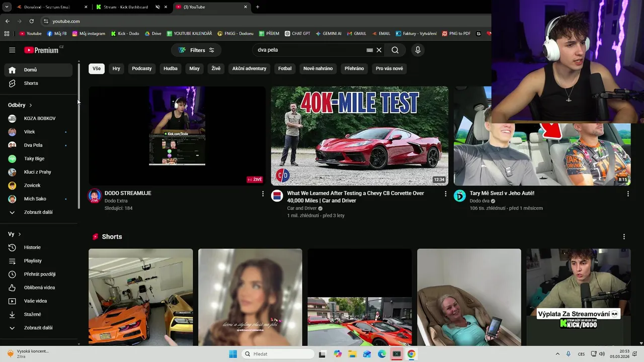Select the Hudba filter chip
The width and height of the screenshot is (644, 362).
(171, 68)
